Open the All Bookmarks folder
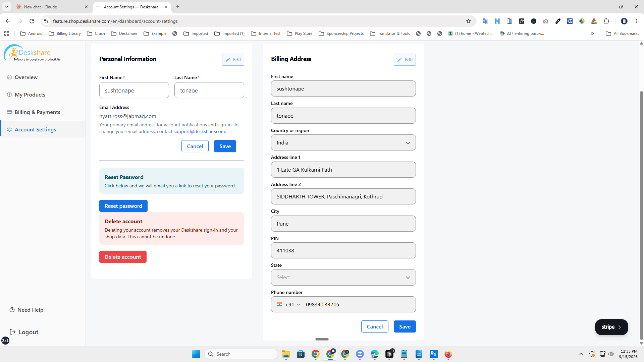 point(623,34)
